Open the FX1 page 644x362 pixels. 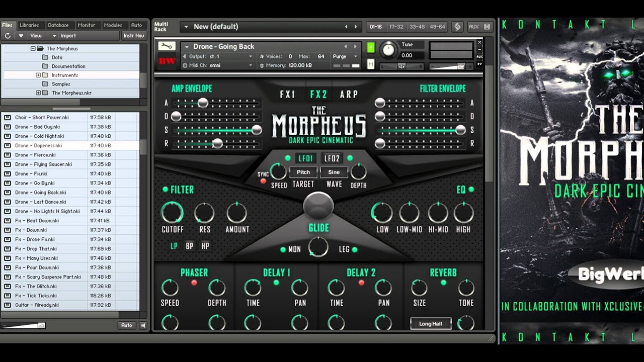[x=288, y=94]
